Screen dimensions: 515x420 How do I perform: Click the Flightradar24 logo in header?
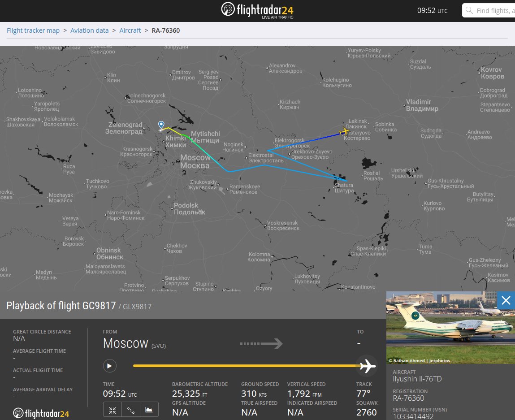click(x=257, y=10)
